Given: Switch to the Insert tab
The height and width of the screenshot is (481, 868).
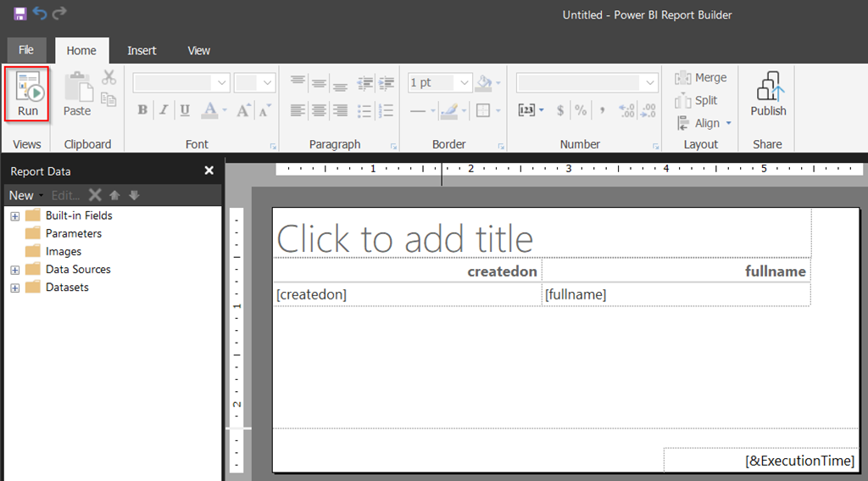Looking at the screenshot, I should tap(142, 50).
